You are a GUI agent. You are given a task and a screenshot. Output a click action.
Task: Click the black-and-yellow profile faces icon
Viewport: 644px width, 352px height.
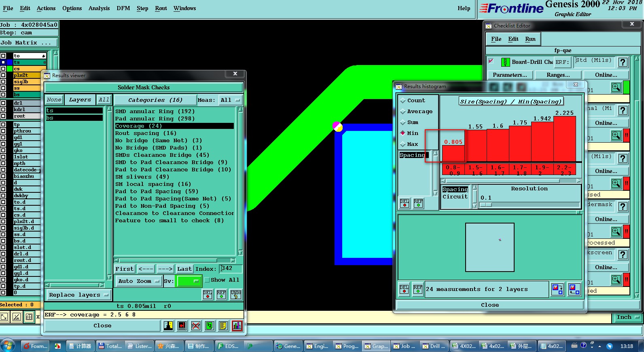pos(168,325)
